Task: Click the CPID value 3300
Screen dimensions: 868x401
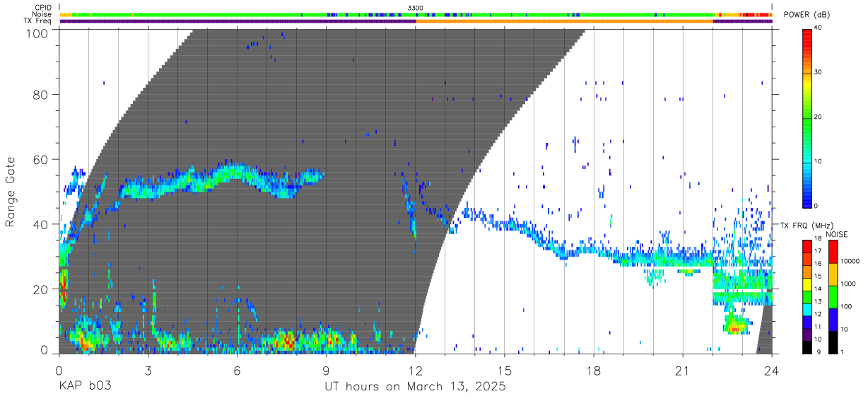Action: point(415,8)
